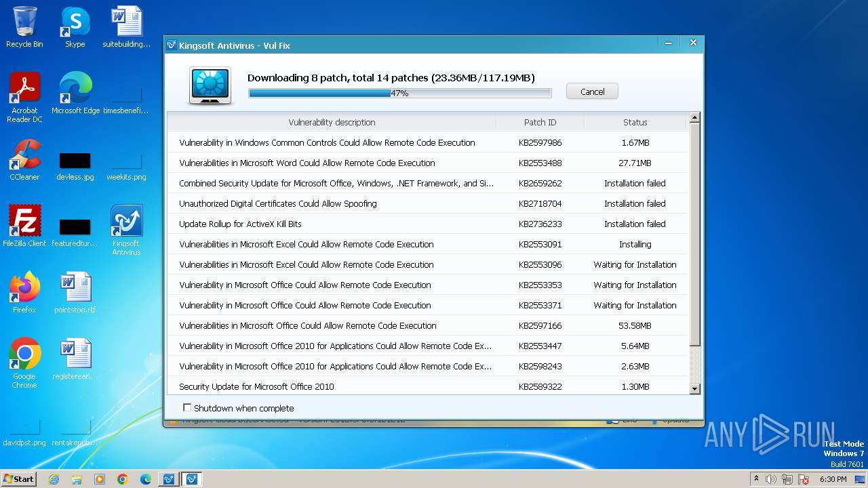Select Security Update for Microsoft Office 2010
This screenshot has height=488, width=868.
coord(427,386)
